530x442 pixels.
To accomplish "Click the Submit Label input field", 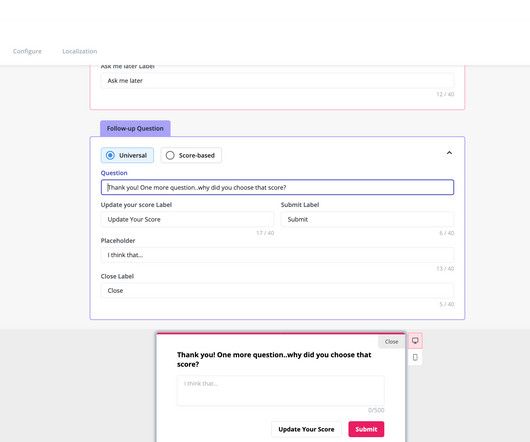I will (x=367, y=219).
